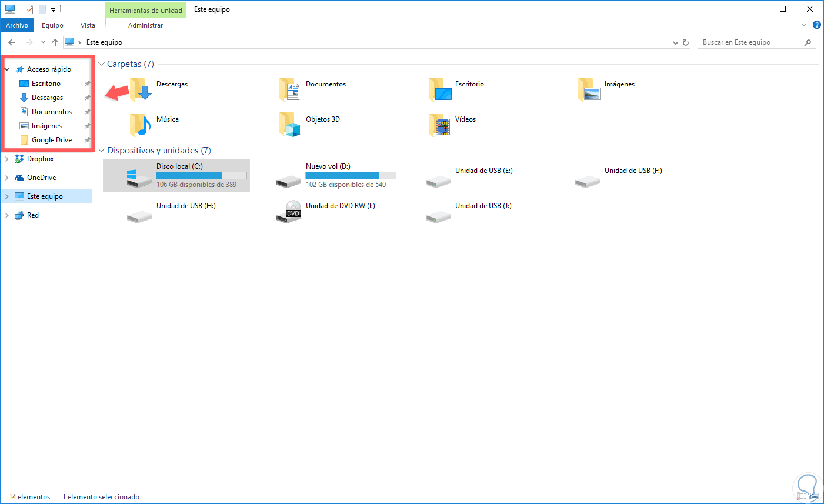Open the Imágenes folder icon in Carpetas
The image size is (824, 504).
[x=589, y=89]
